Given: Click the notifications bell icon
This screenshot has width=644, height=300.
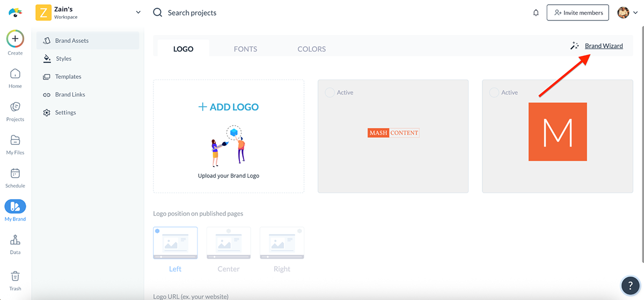Looking at the screenshot, I should 536,13.
